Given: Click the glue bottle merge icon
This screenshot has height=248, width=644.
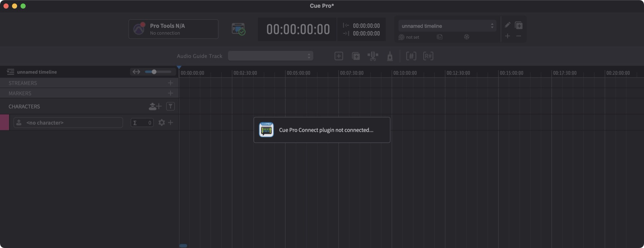Looking at the screenshot, I should click(390, 56).
